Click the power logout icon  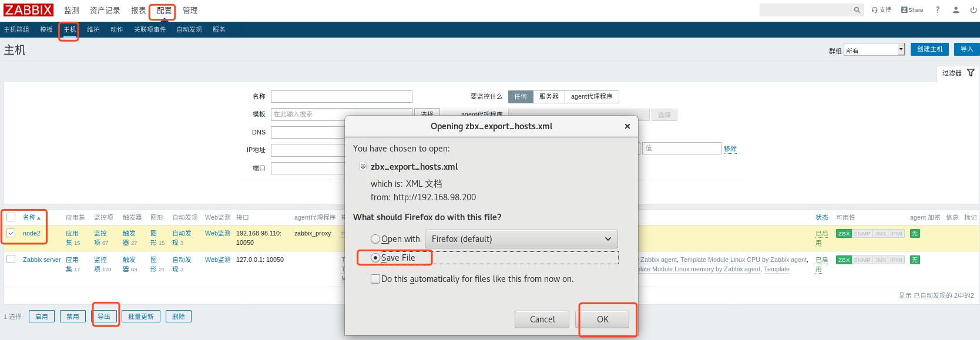coord(974,10)
